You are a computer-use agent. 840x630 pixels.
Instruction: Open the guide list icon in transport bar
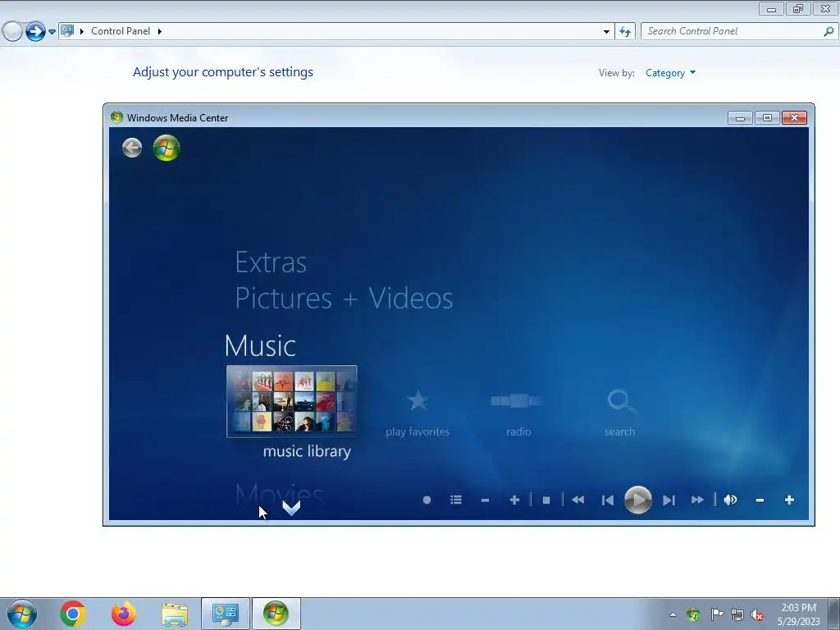tap(456, 500)
